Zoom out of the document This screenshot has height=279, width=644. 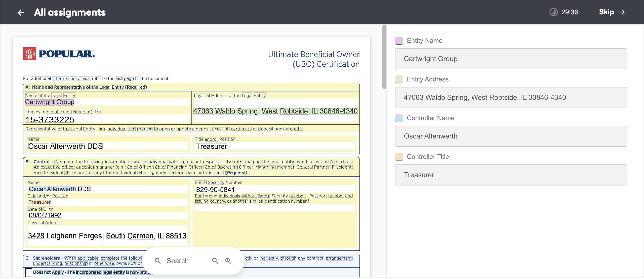point(215,261)
